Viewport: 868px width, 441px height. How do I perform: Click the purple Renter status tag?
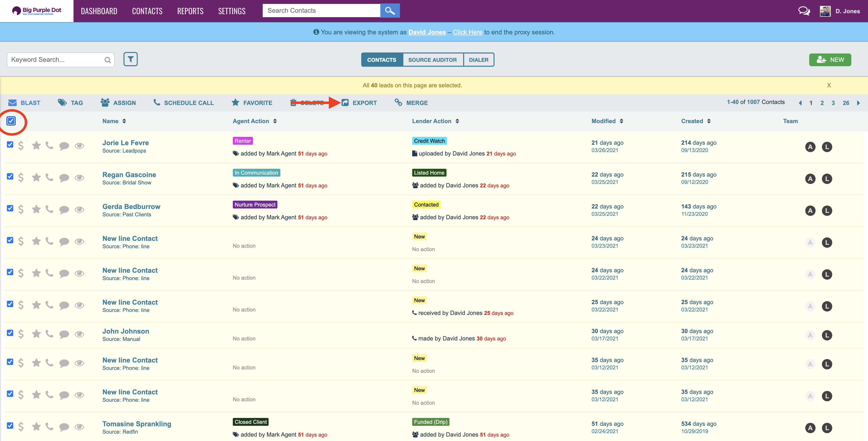[x=243, y=141]
